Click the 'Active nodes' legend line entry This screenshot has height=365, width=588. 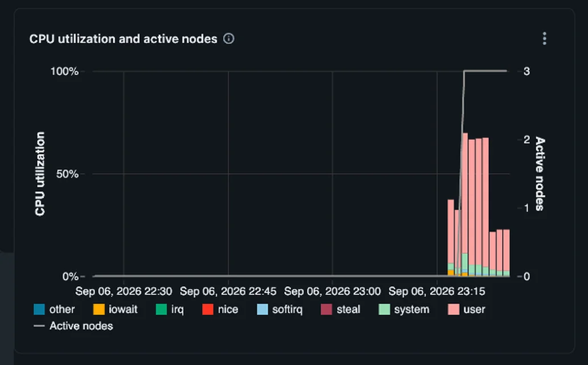click(73, 326)
